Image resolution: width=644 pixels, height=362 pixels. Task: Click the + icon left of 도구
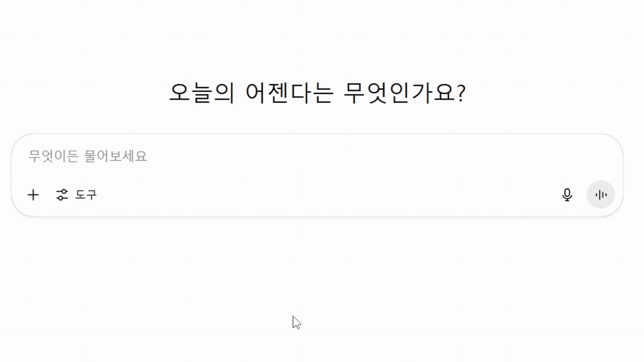point(33,195)
